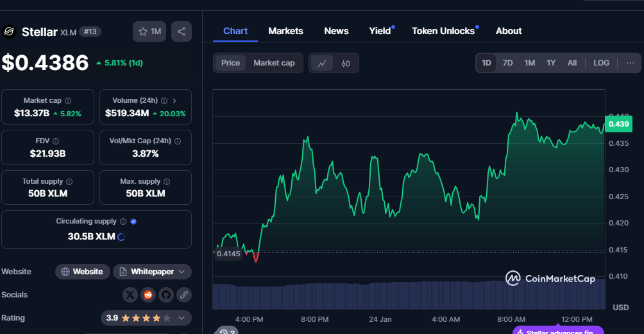644x334 pixels.
Task: Click the 5.81% (1d) change
Action: (x=119, y=63)
